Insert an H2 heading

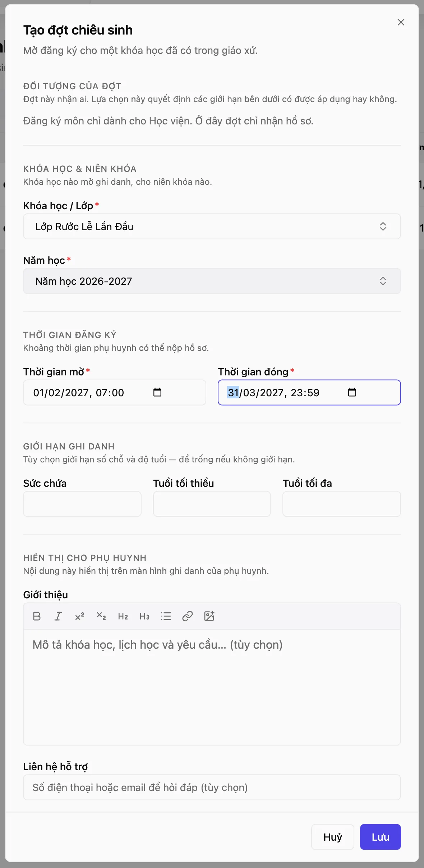coord(123,616)
